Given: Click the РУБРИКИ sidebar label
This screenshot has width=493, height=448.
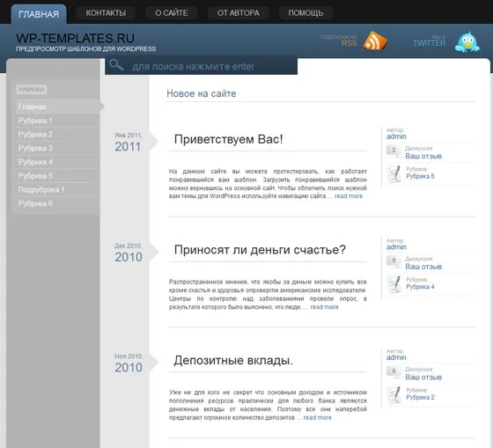Looking at the screenshot, I should [x=31, y=90].
